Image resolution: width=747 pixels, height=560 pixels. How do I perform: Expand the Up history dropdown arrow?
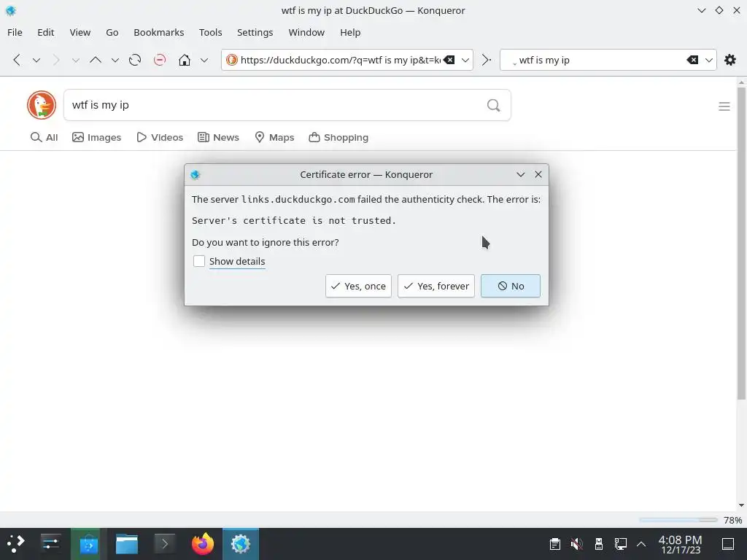coord(115,60)
